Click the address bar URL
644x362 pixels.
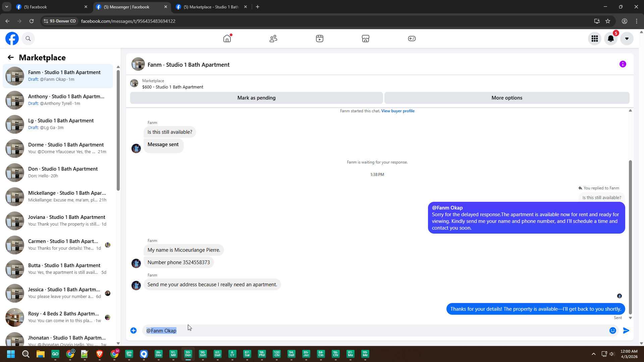[x=128, y=21]
